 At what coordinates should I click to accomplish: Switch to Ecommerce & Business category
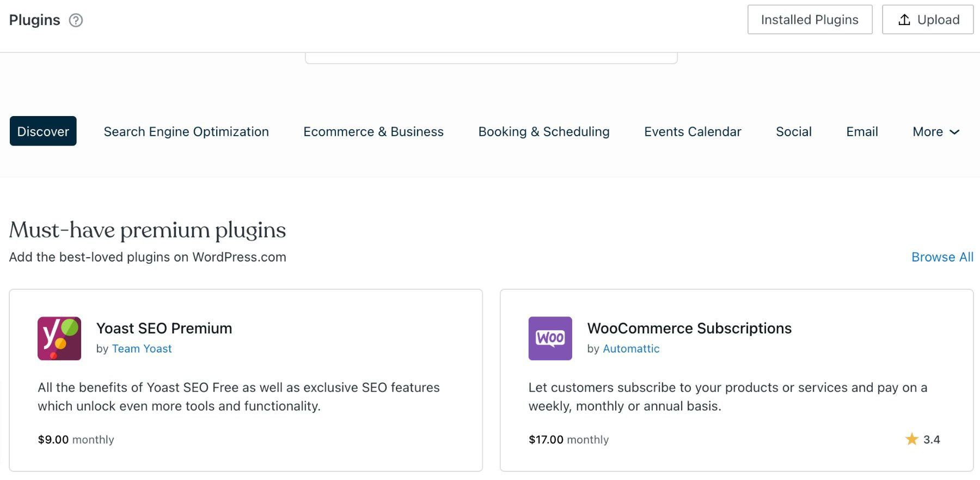coord(373,132)
